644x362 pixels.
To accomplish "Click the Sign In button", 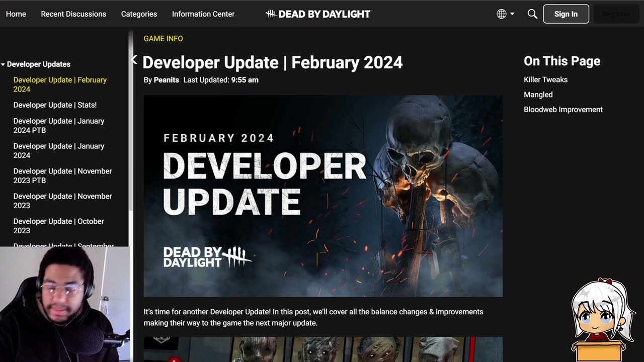I will pyautogui.click(x=566, y=14).
